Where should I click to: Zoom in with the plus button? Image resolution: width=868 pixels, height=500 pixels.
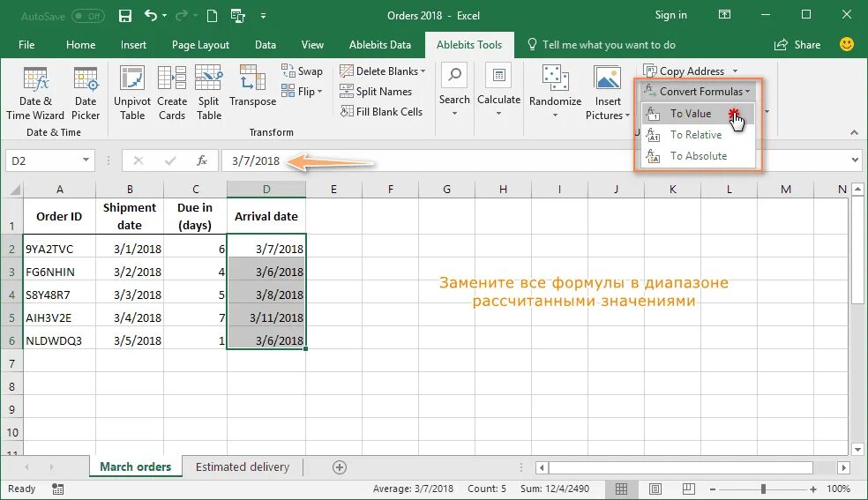click(812, 489)
